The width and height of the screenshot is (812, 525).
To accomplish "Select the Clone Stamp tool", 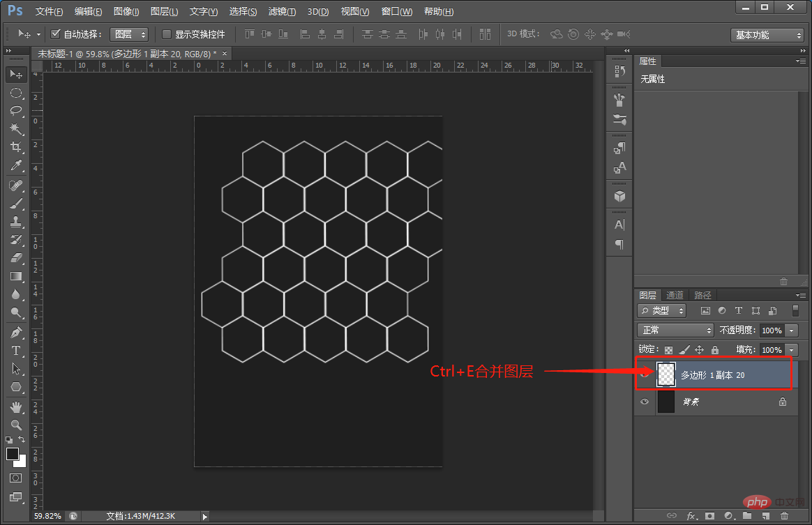I will click(16, 222).
